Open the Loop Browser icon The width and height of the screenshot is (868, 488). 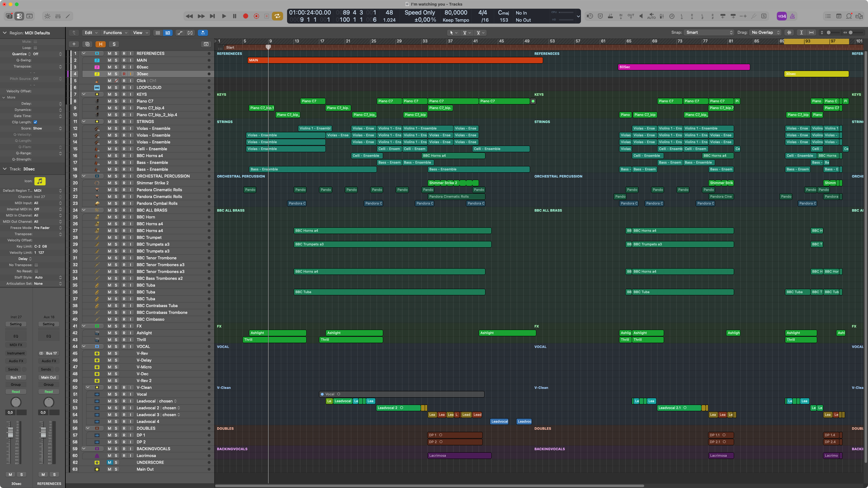[x=849, y=16]
